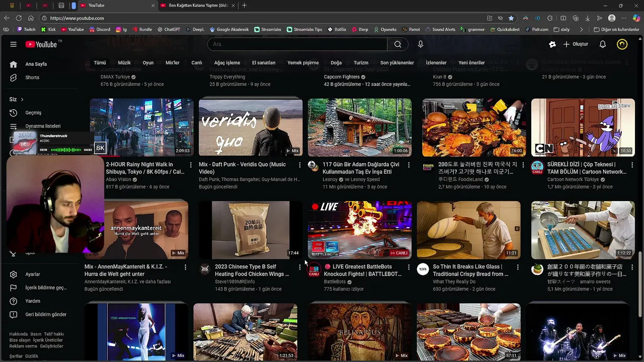Viewport: 644px width, 362px height.
Task: Click the Hakkında footer link
Action: click(19, 334)
